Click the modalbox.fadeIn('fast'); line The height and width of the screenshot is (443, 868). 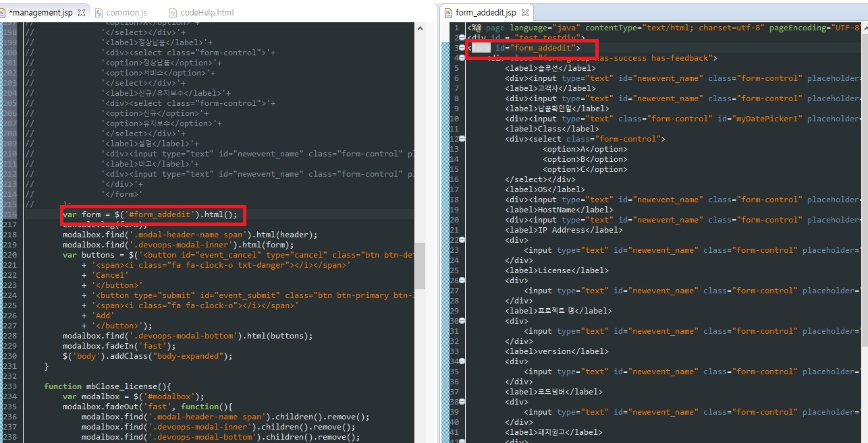[119, 346]
